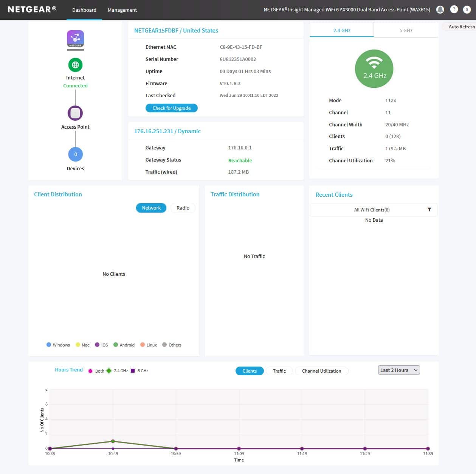Toggle the iOS legend dot
This screenshot has height=474, width=476.
coord(97,345)
